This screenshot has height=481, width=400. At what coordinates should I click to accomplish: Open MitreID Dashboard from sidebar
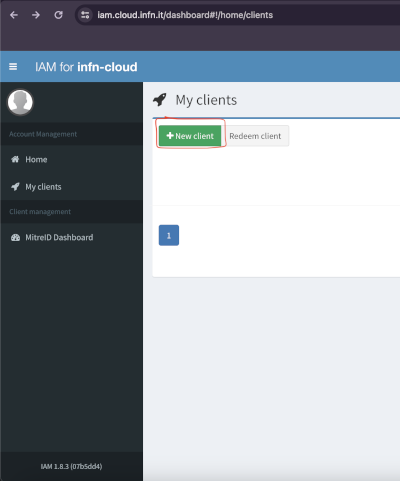(59, 238)
